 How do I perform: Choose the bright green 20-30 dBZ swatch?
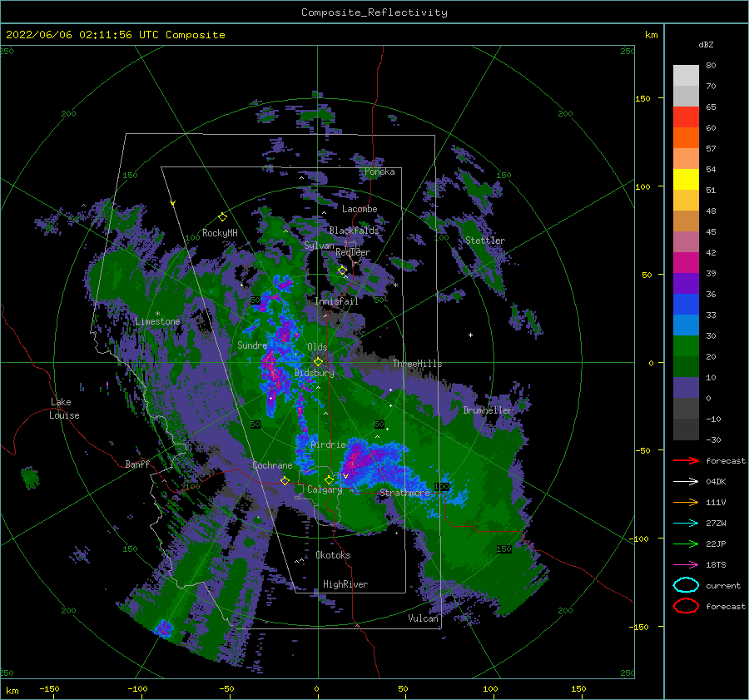pyautogui.click(x=686, y=346)
